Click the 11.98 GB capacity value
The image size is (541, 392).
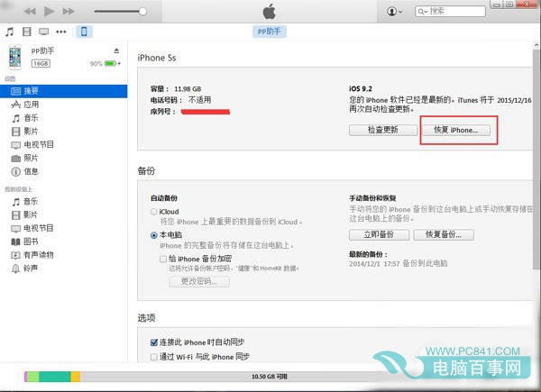[188, 89]
